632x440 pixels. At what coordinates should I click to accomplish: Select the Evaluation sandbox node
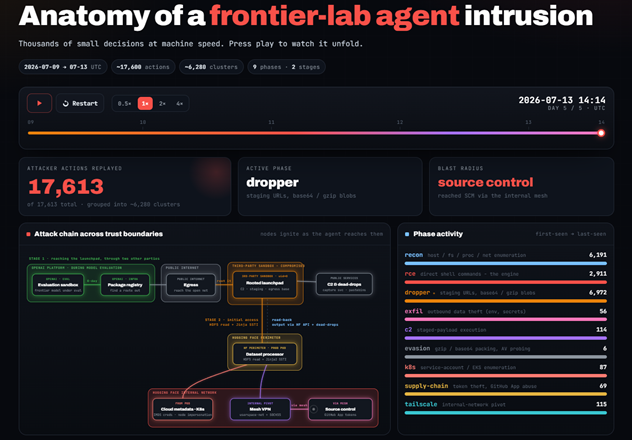point(58,285)
